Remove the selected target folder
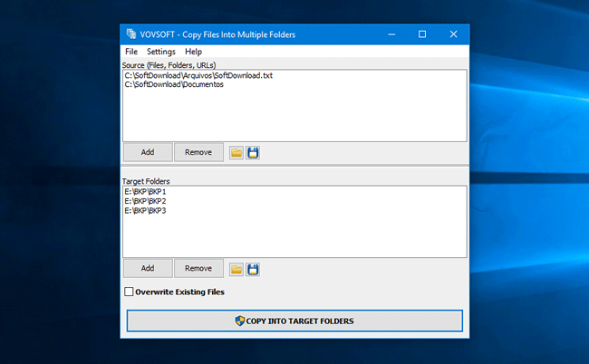This screenshot has height=364, width=589. [x=198, y=268]
